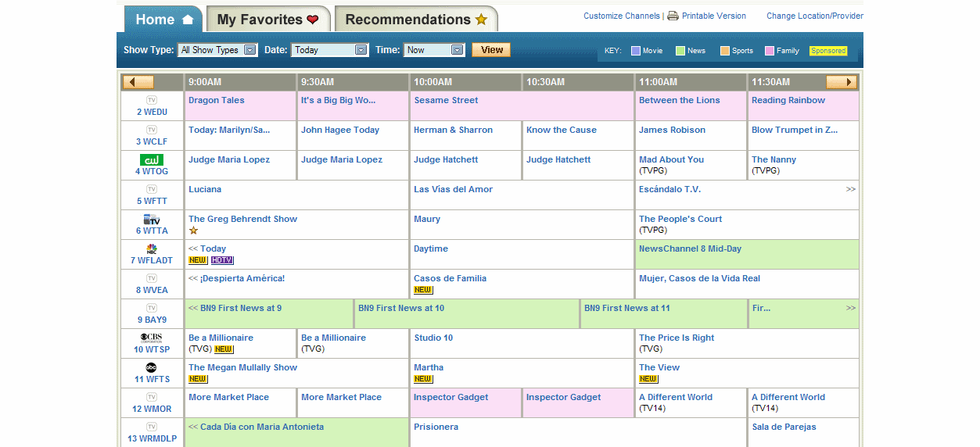The width and height of the screenshot is (980, 447).
Task: Click the View button
Action: click(x=491, y=50)
